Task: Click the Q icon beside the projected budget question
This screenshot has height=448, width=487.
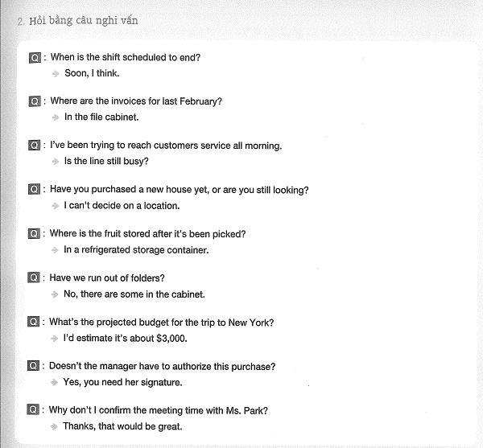Action: (x=34, y=322)
